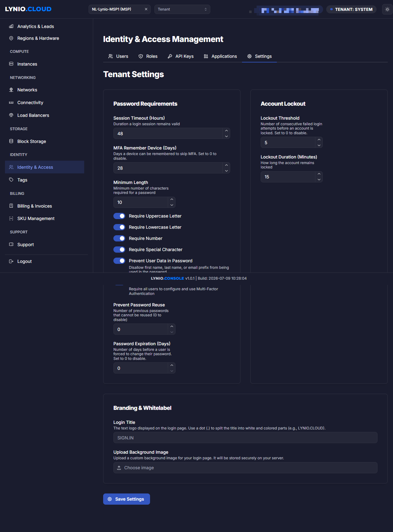Click the TENANT: SYSTEM badge
This screenshot has width=393, height=532.
351,9
